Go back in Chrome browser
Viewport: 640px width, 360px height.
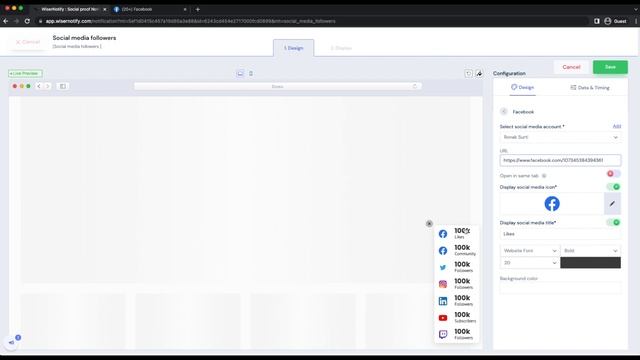pyautogui.click(x=6, y=21)
